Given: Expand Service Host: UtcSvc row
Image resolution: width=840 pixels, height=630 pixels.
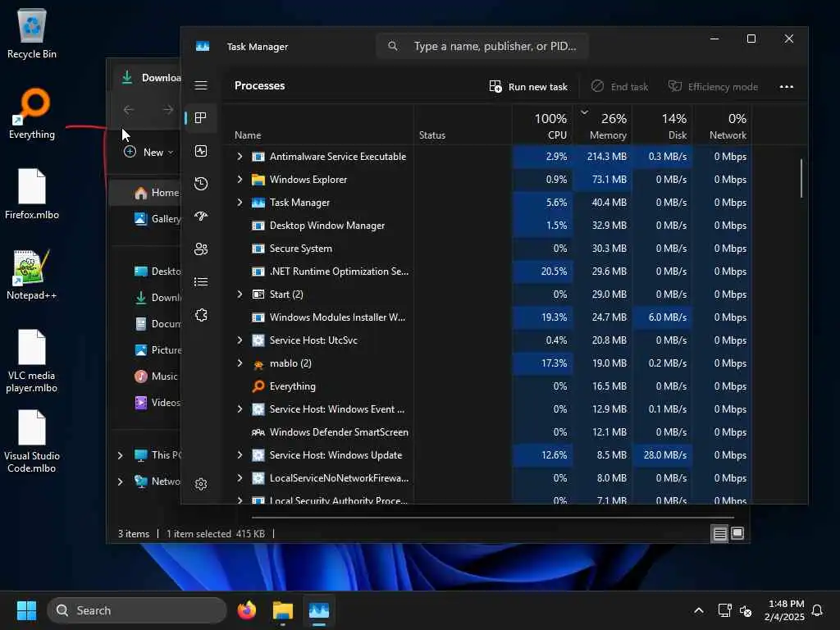Looking at the screenshot, I should coord(240,340).
